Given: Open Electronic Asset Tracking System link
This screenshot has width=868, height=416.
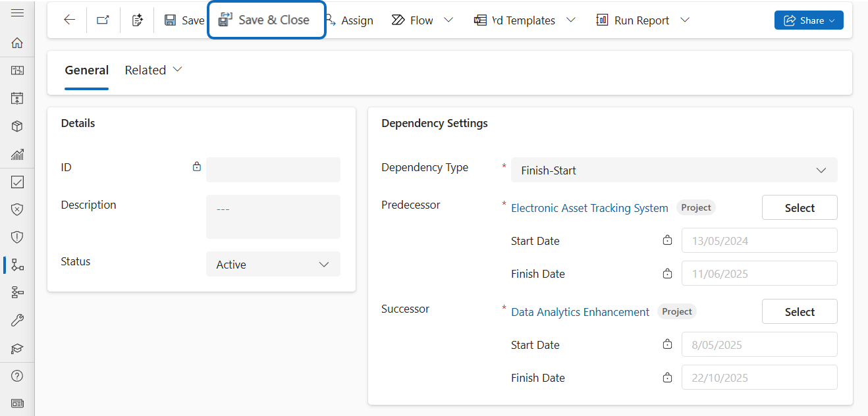Looking at the screenshot, I should tap(589, 208).
